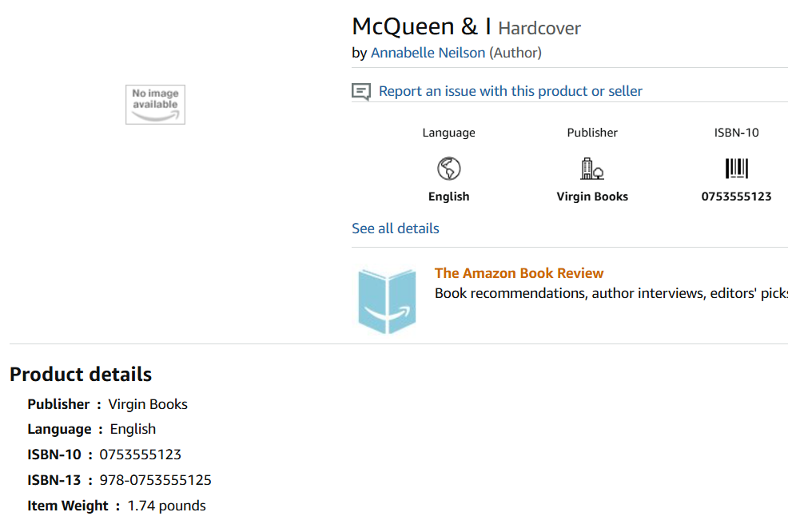
Task: Click the globe language icon
Action: click(x=449, y=169)
